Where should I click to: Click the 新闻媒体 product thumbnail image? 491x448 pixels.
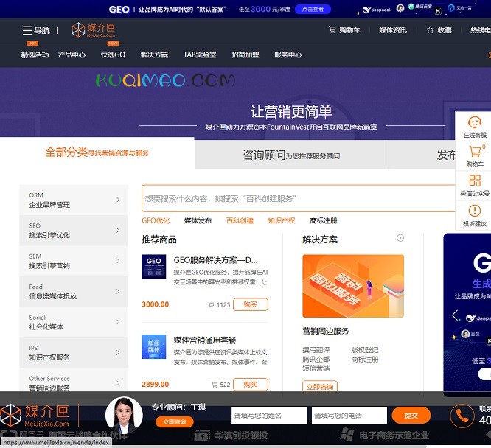pos(154,346)
